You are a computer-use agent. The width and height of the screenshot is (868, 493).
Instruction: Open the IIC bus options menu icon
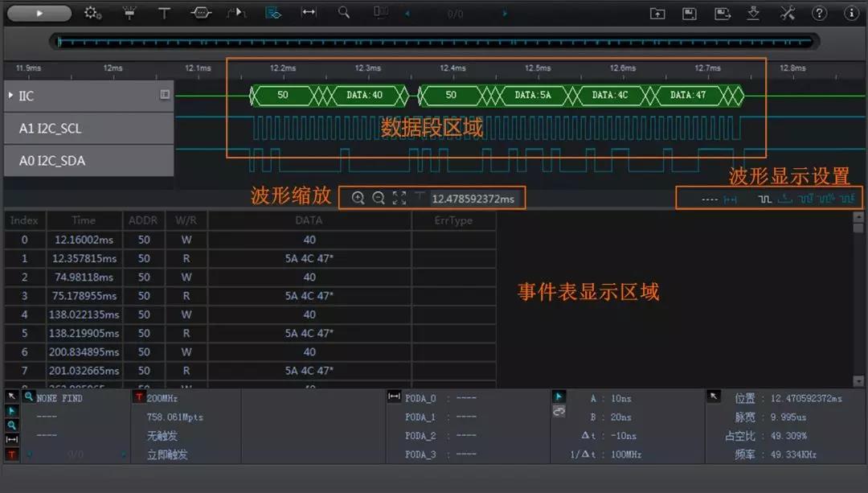pos(165,94)
